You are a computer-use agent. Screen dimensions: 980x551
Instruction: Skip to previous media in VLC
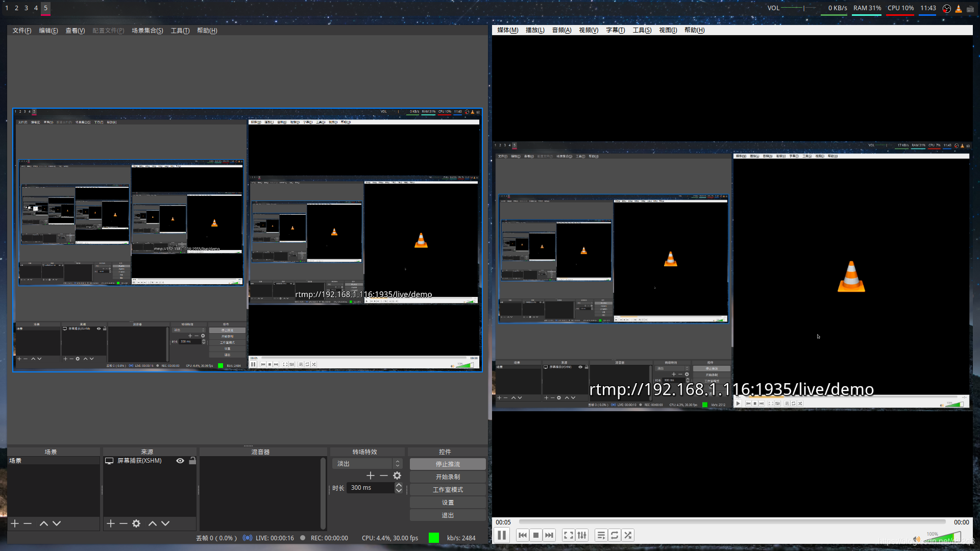point(522,535)
